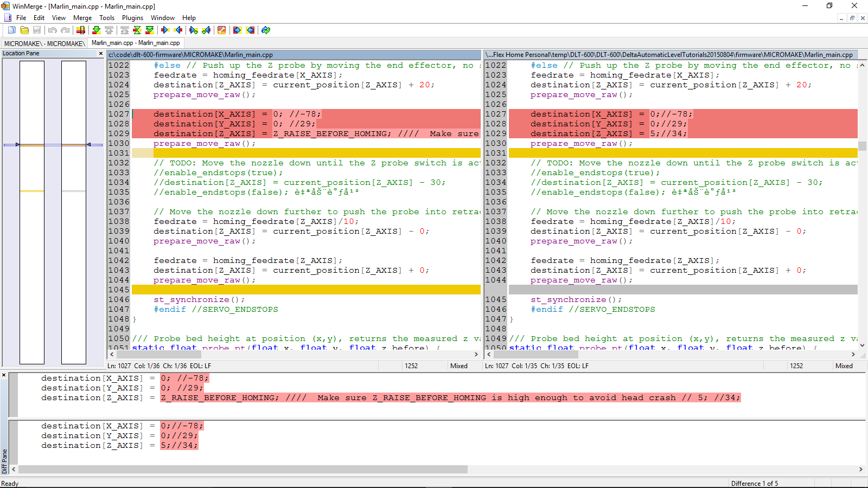The height and width of the screenshot is (488, 868).
Task: Close the Diff Pane
Action: tap(4, 375)
